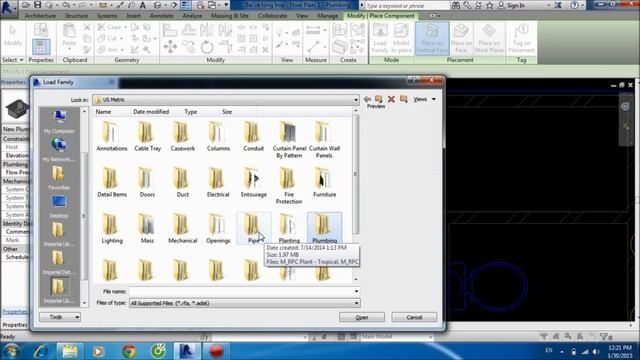This screenshot has width=640, height=360.
Task: Click the red record icon in taskbar
Action: coord(216,351)
